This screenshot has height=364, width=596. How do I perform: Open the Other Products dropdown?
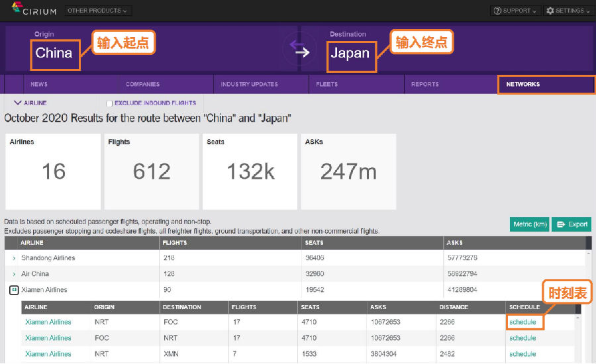point(99,11)
